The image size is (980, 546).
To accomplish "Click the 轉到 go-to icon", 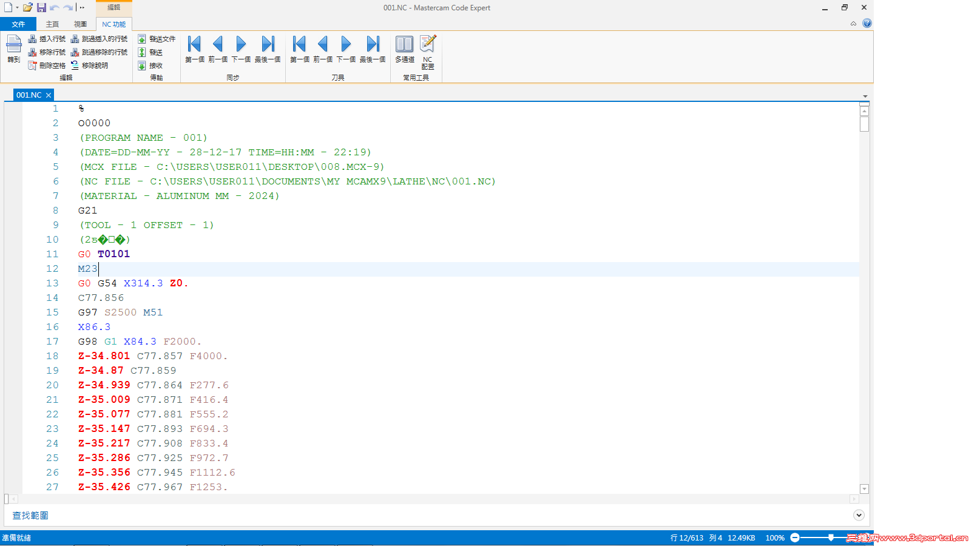I will tap(14, 49).
